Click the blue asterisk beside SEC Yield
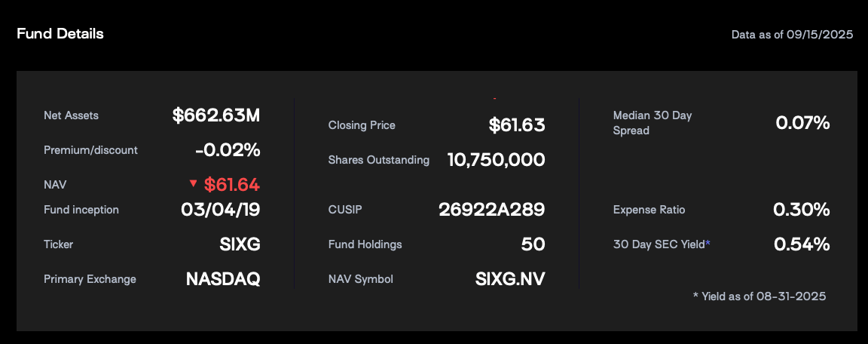 coord(708,242)
